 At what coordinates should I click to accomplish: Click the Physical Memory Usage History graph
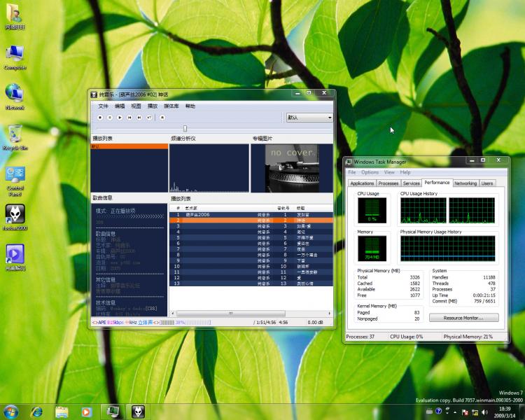click(448, 248)
